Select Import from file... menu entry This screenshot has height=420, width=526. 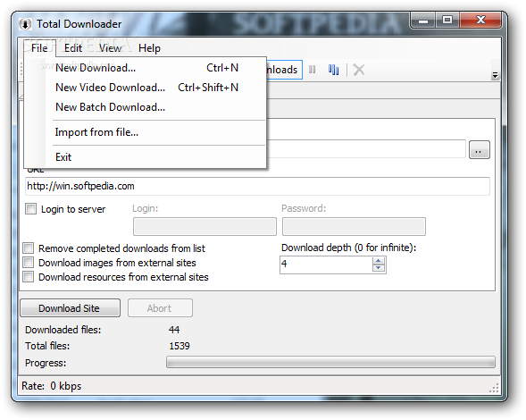pos(146,132)
